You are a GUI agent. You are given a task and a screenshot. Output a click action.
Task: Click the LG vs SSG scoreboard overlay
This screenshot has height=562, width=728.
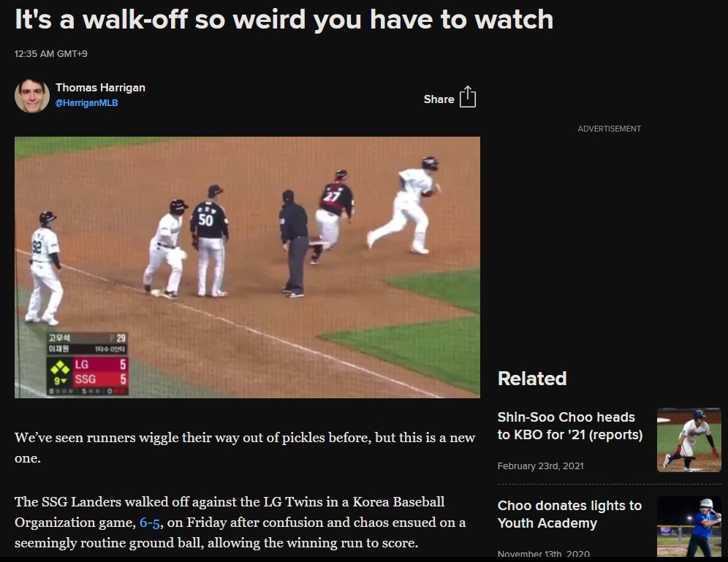[87, 364]
